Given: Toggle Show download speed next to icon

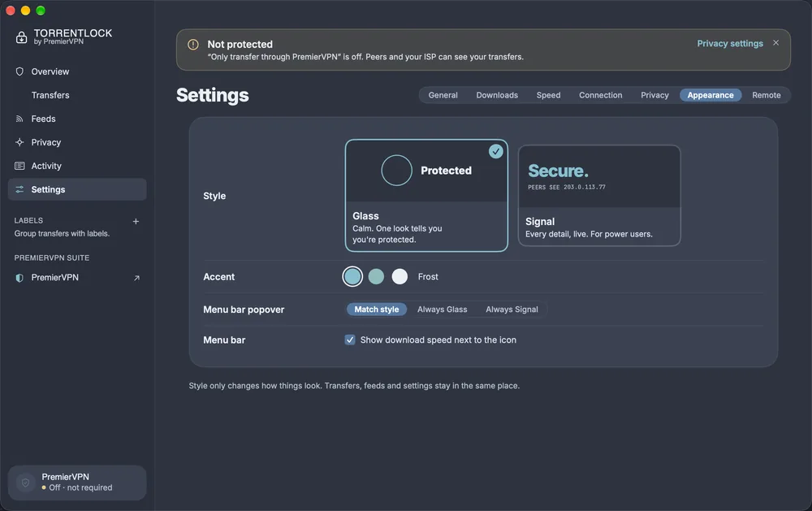Looking at the screenshot, I should [x=350, y=340].
